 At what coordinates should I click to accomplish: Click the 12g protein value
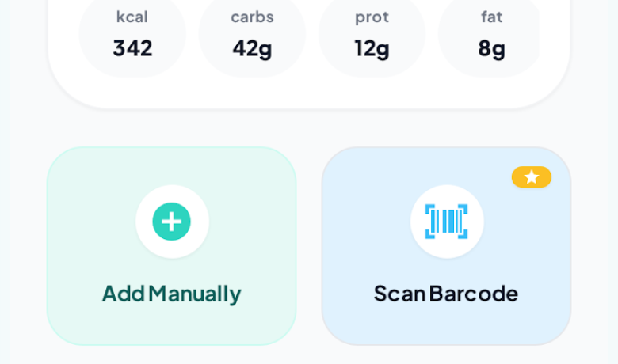pos(372,48)
